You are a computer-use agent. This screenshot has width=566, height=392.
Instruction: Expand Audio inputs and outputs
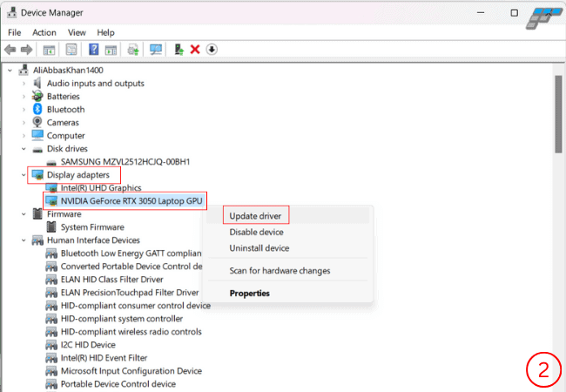tap(24, 84)
